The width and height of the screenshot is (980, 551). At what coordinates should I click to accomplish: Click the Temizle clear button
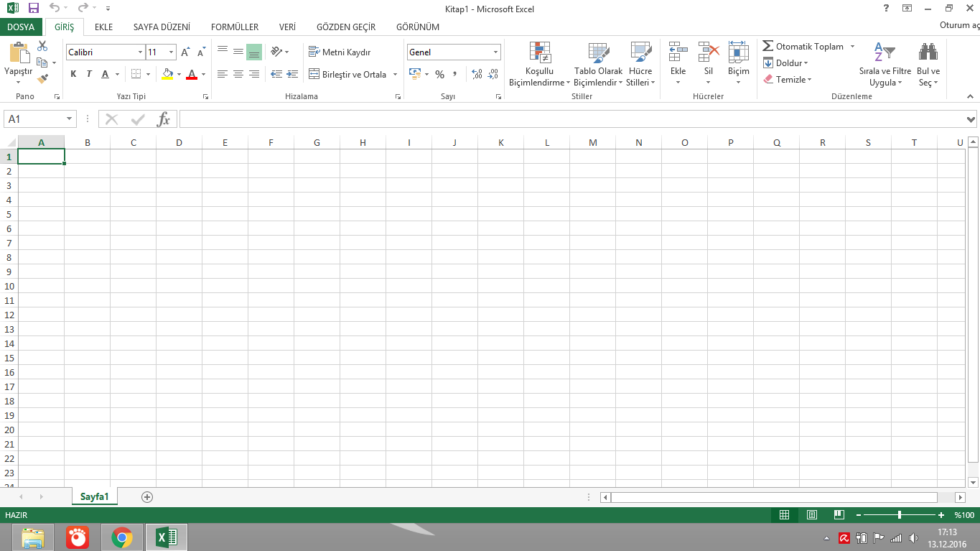point(787,80)
